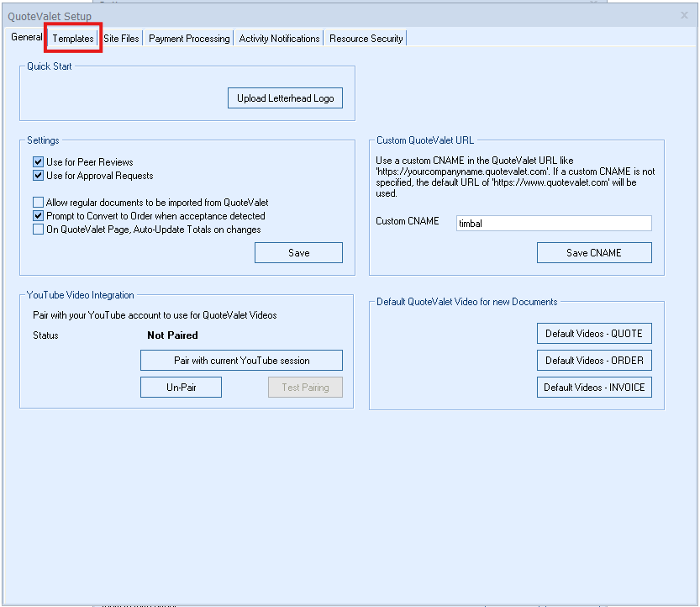Click the QuoteValet Setup window title
This screenshot has width=700, height=607.
point(50,17)
